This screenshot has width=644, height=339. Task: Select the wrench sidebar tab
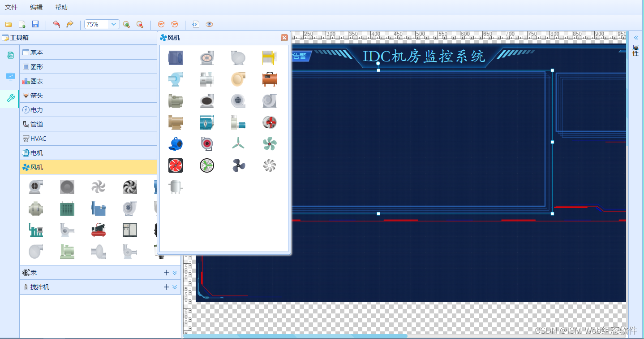[x=10, y=99]
